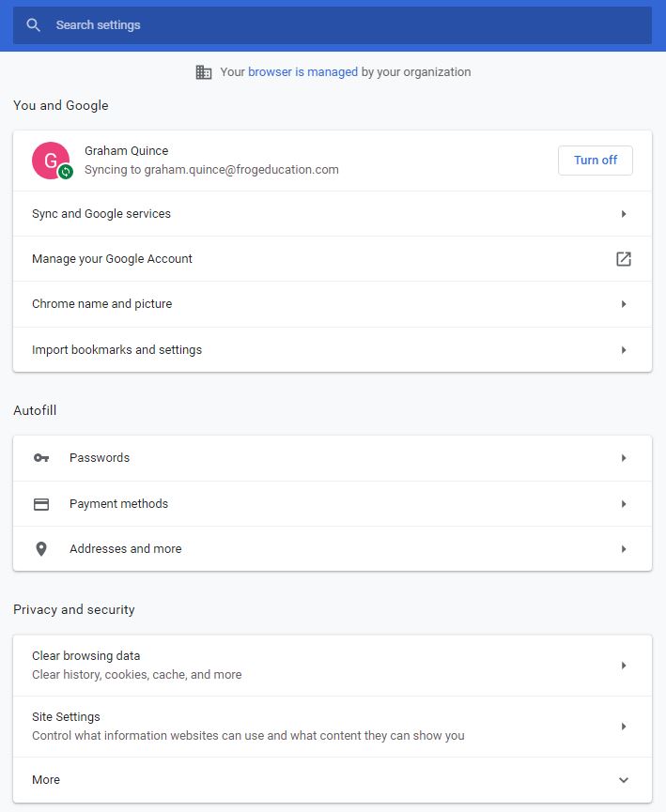Click arrow beside Import bookmarks and settings

[x=624, y=350]
